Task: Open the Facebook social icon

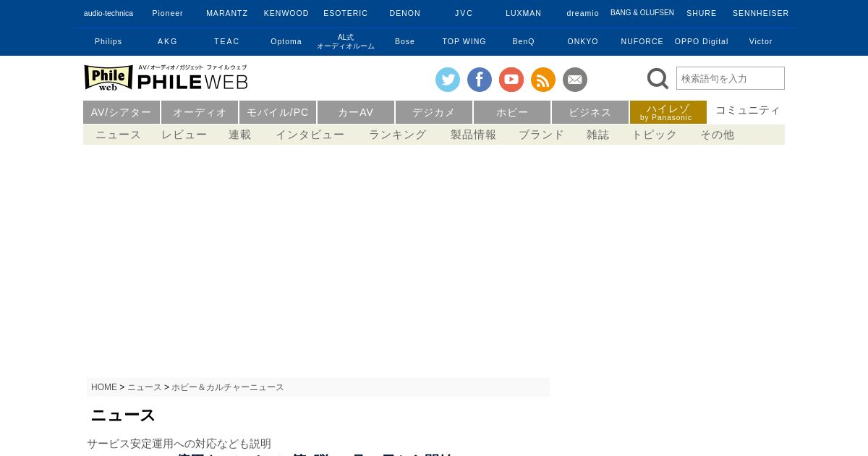Action: point(480,80)
